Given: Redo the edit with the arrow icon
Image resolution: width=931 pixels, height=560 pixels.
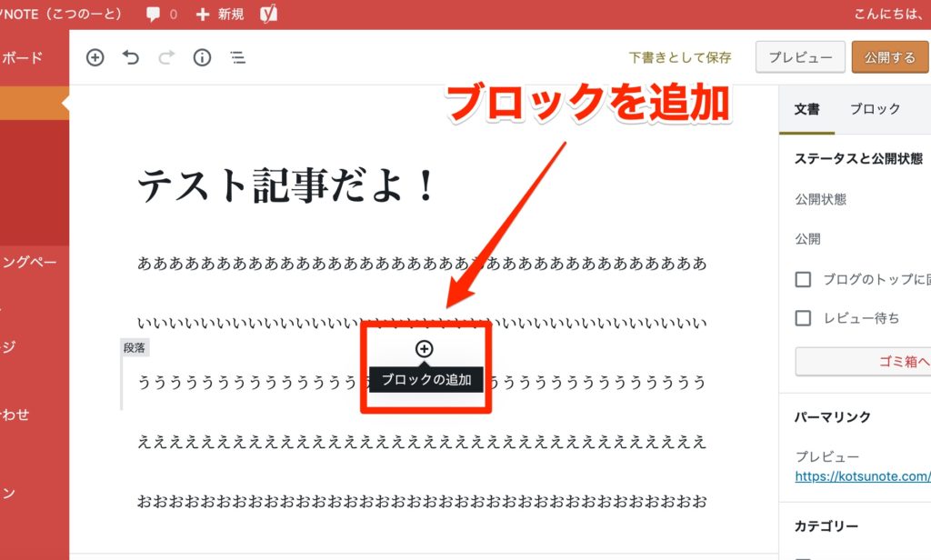Looking at the screenshot, I should tap(166, 57).
